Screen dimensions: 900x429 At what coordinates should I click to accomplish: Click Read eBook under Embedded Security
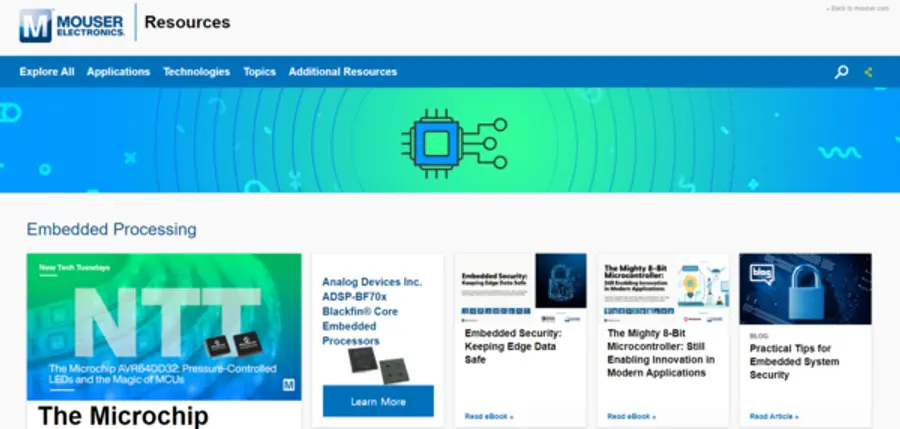(x=486, y=416)
